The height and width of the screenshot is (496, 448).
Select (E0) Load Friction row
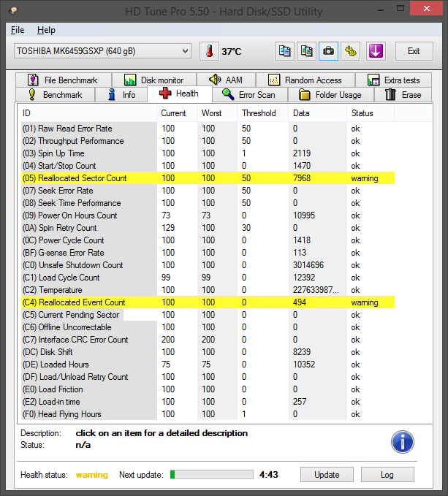(208, 389)
